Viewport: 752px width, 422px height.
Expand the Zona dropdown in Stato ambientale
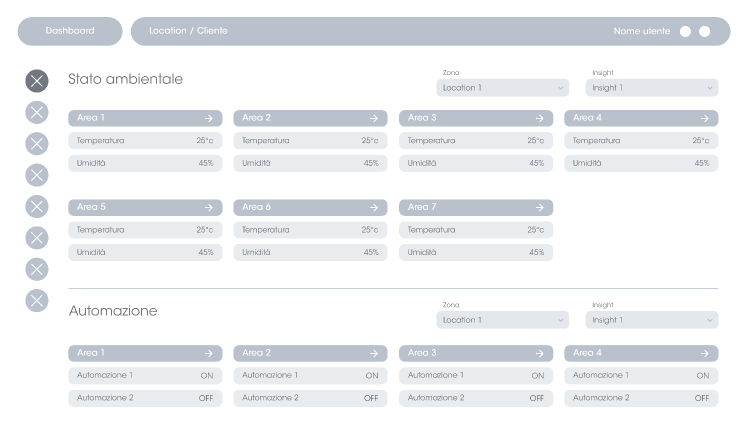pos(502,88)
